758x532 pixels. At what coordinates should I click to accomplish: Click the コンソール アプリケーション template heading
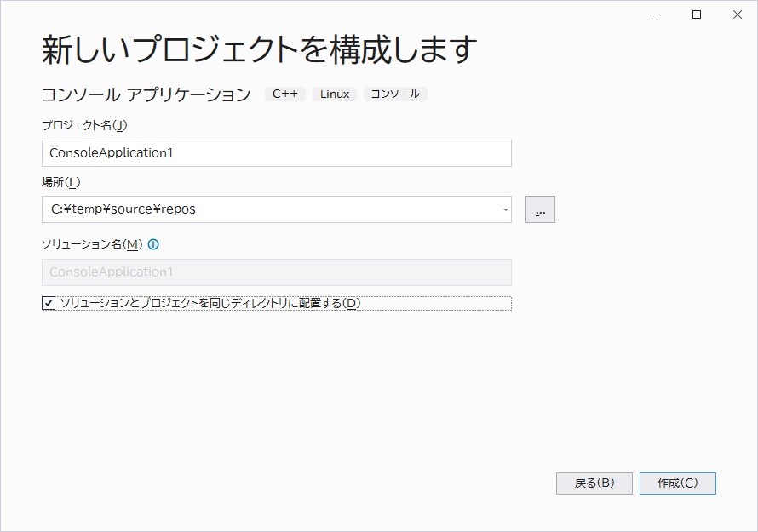[x=146, y=94]
